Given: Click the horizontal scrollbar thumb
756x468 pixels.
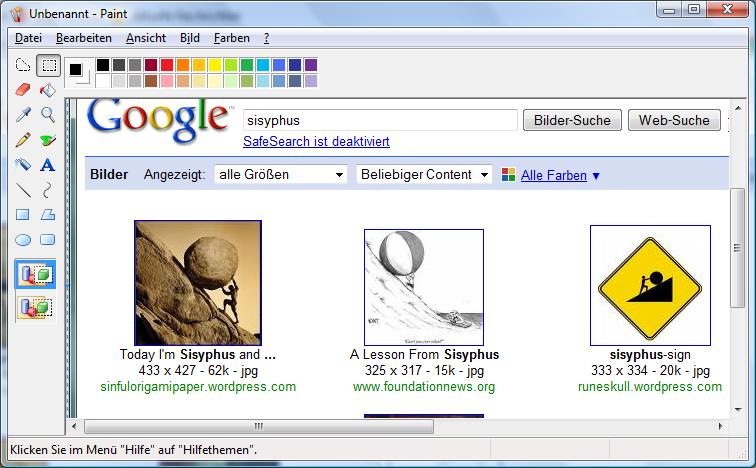Looking at the screenshot, I should click(259, 426).
